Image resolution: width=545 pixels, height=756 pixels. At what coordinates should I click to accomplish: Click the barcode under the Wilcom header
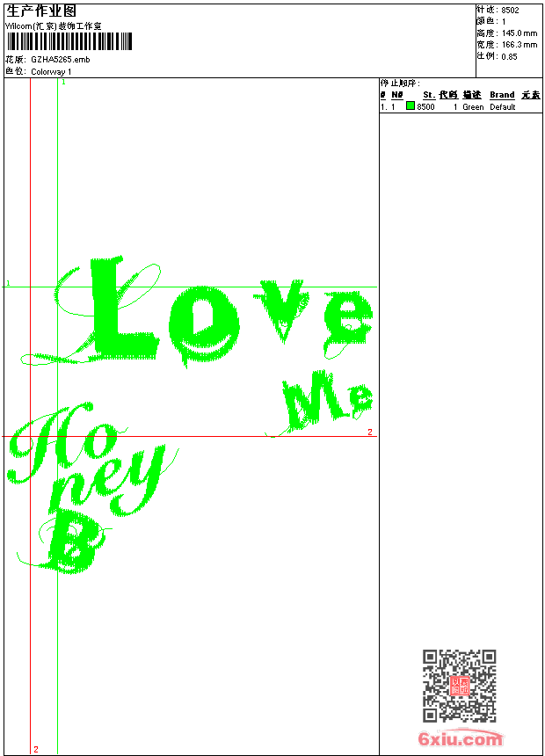point(69,42)
